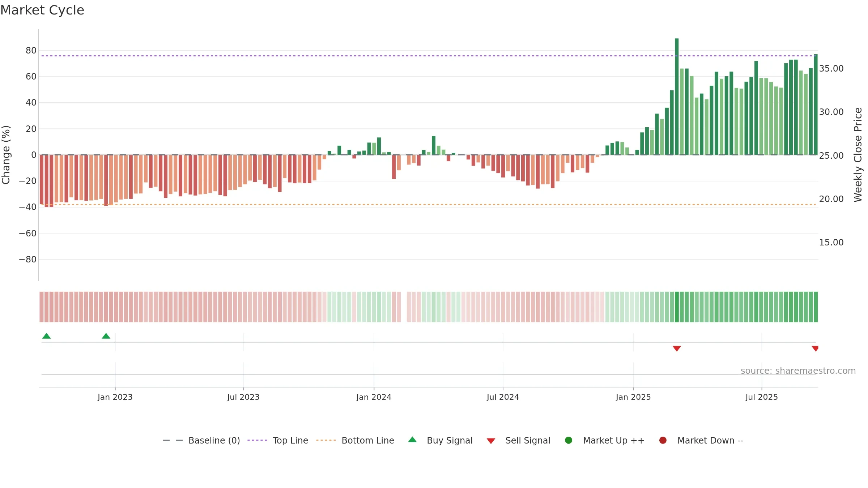Screen dimensions: 868x488
Task: Click the 35.00 price tick label
Action: click(831, 68)
